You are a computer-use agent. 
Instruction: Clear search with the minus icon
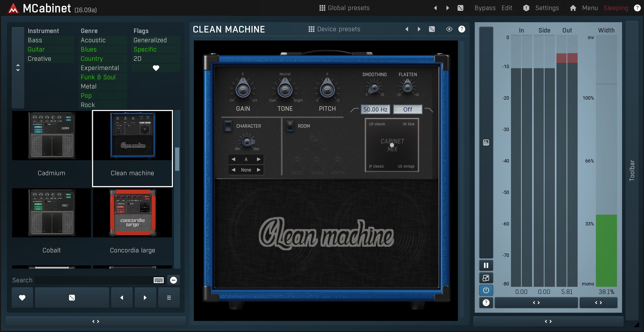click(173, 280)
